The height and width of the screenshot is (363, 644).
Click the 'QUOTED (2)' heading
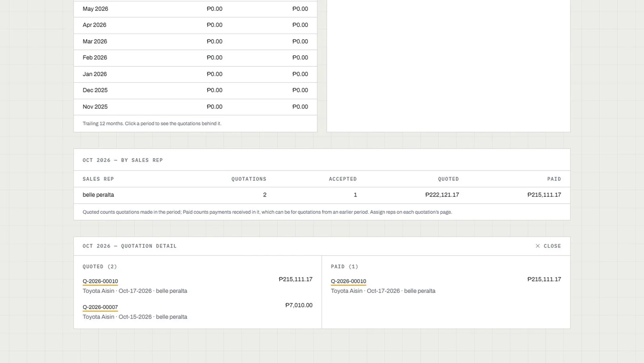click(100, 266)
